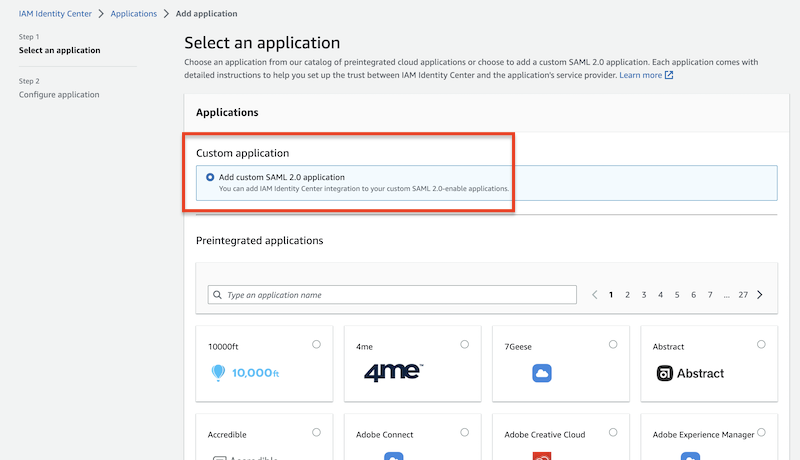Click the 7Geese blue cloud icon

[x=542, y=373]
